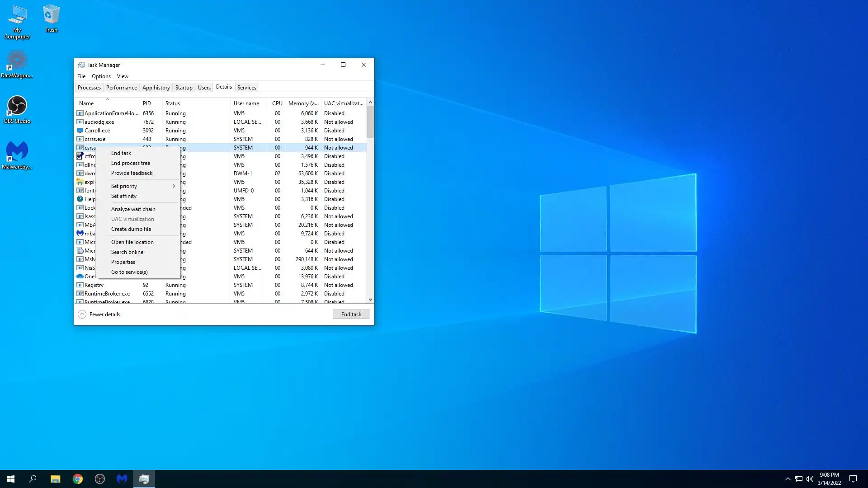Viewport: 868px width, 488px height.
Task: Click Chrome icon in taskbar
Action: [78, 479]
